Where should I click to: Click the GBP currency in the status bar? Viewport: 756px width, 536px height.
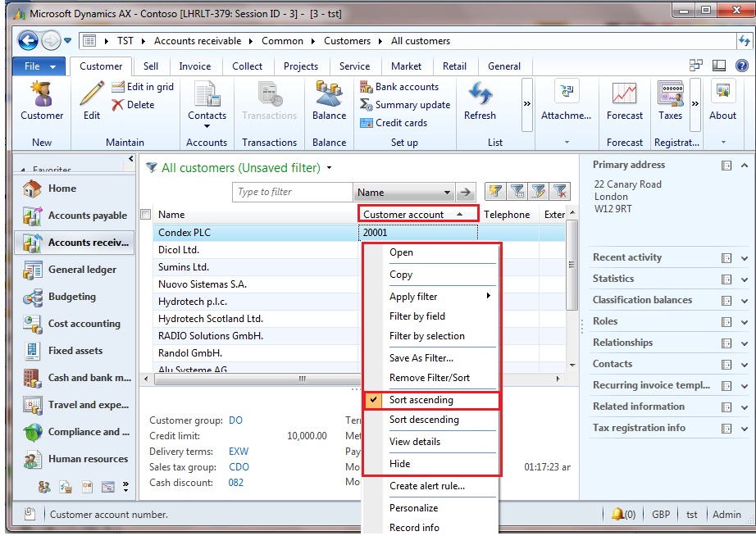point(661,515)
